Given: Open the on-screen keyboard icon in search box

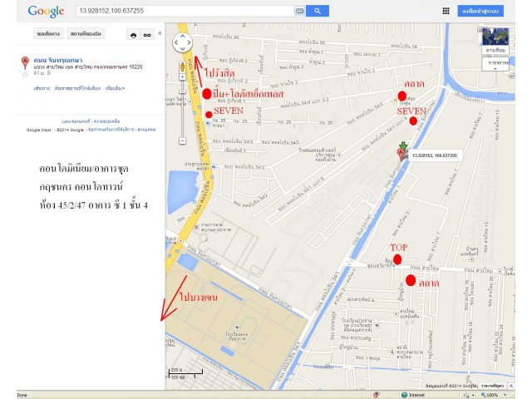Looking at the screenshot, I should [x=298, y=11].
